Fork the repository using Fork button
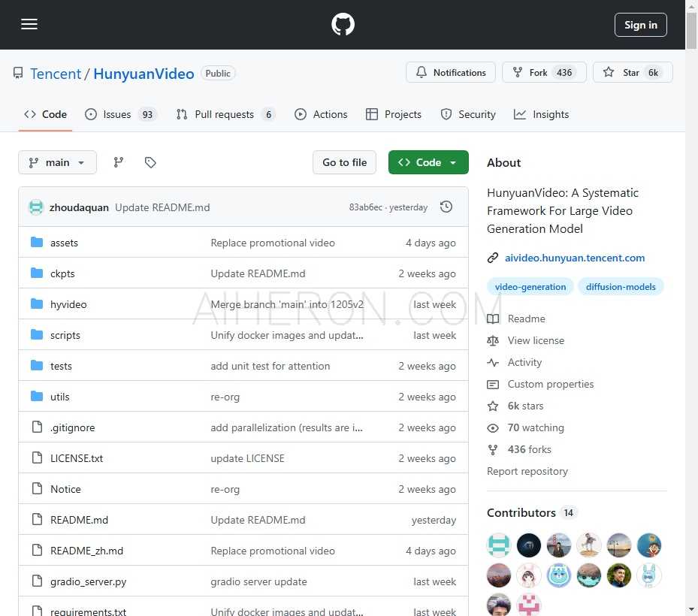 [x=544, y=73]
